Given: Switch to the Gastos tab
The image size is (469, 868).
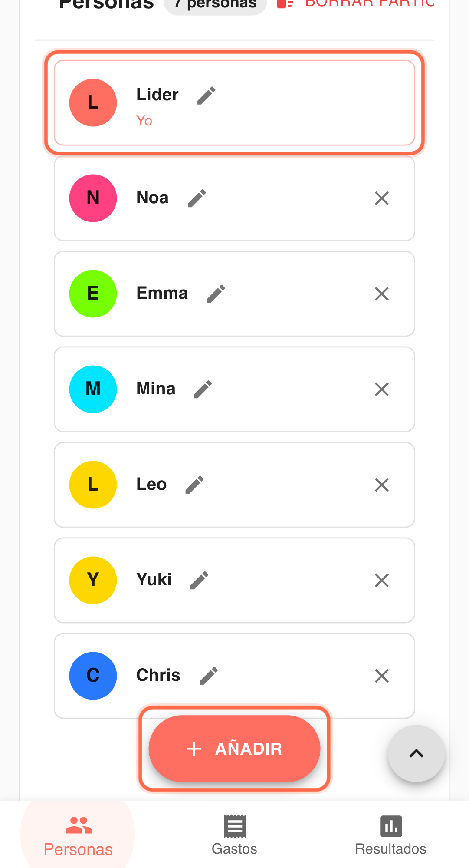Looking at the screenshot, I should click(x=234, y=835).
